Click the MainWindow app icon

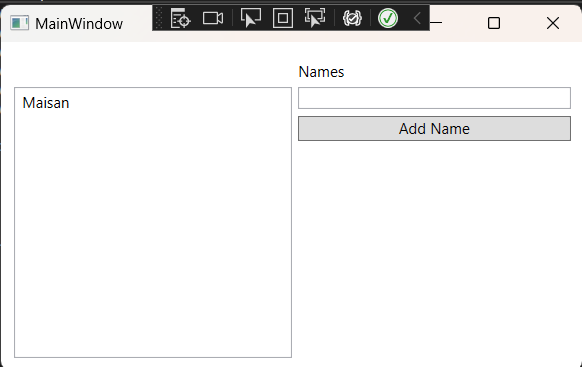click(19, 23)
